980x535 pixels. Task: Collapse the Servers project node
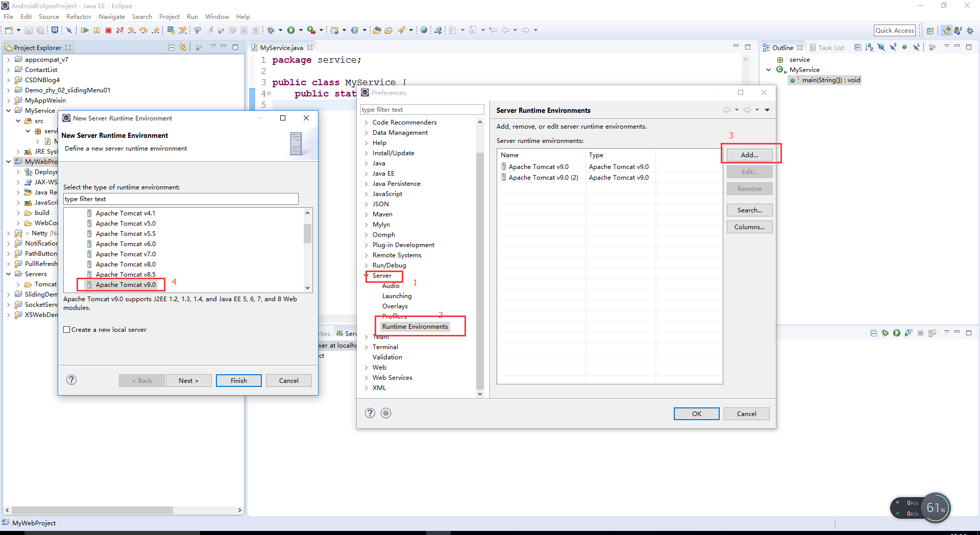pos(8,274)
